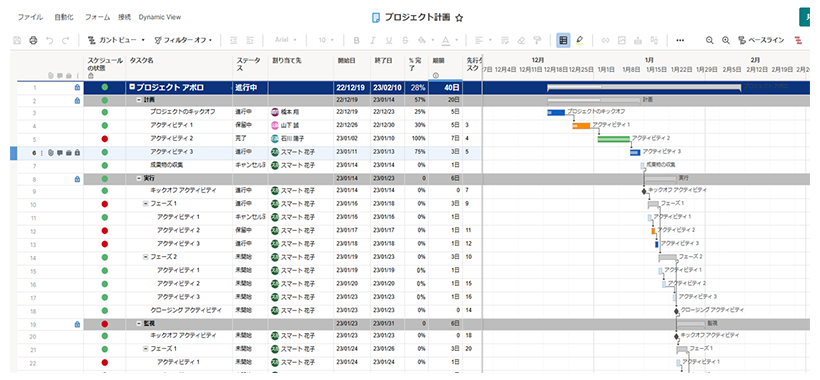820x380 pixels.
Task: Click the Undo arrow
Action: point(50,40)
